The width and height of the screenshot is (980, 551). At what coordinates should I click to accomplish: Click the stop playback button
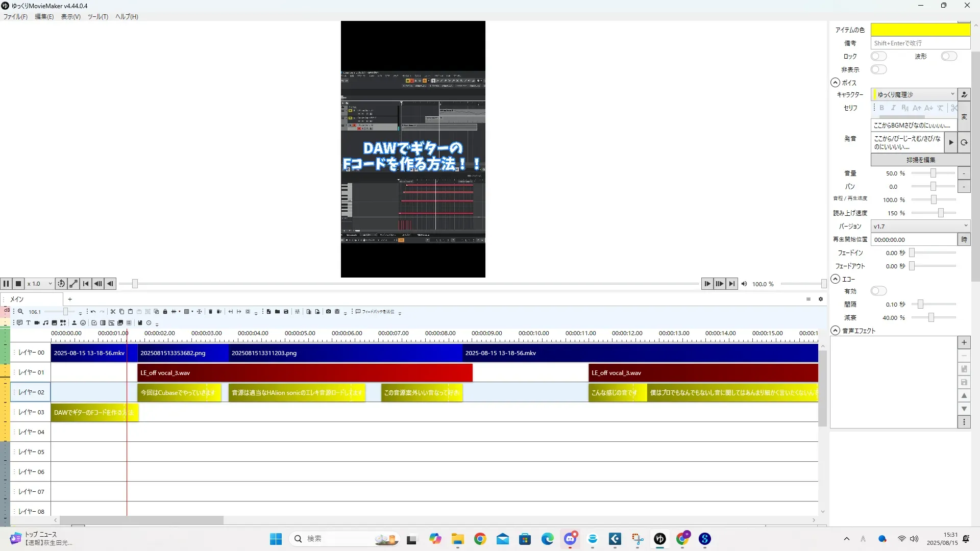point(18,284)
